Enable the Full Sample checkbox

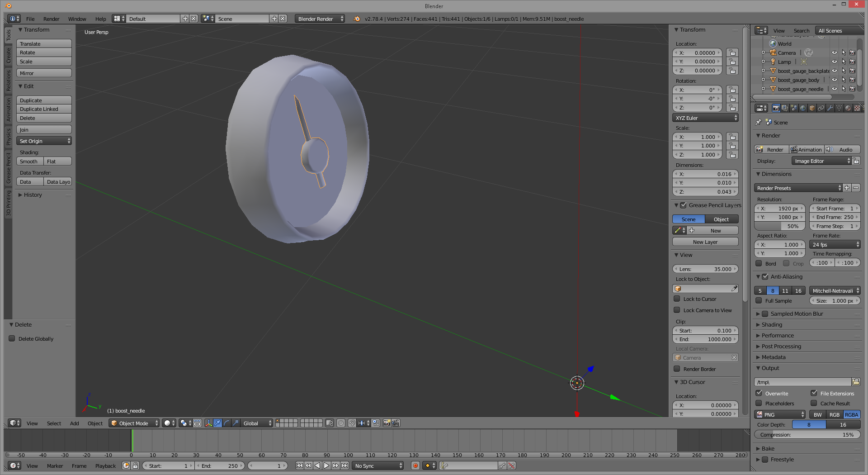[x=759, y=300]
